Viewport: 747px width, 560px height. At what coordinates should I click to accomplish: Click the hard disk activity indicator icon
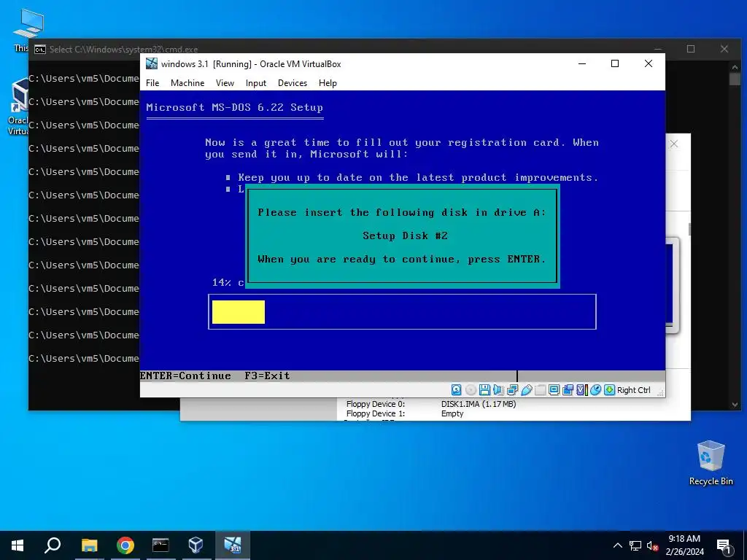pos(456,390)
